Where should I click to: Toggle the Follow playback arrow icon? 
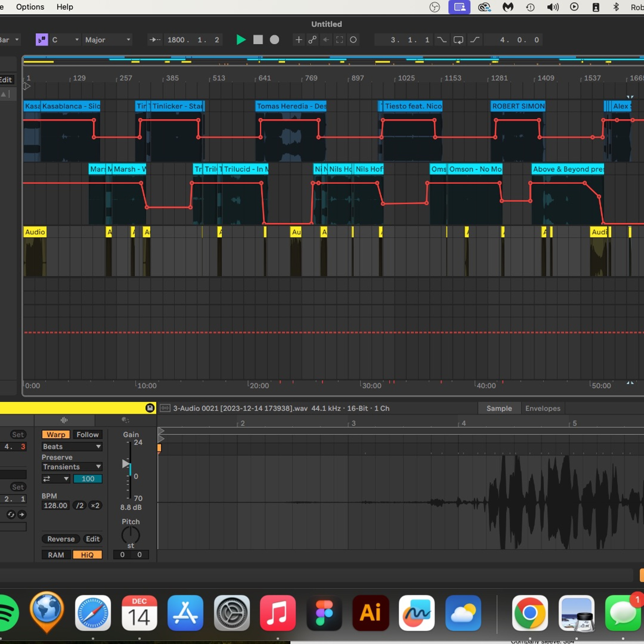coord(155,40)
